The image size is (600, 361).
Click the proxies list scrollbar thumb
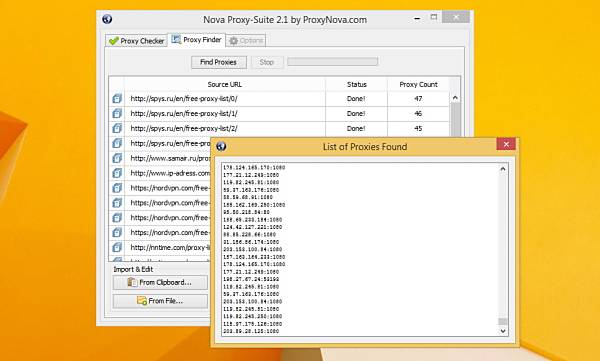click(503, 321)
